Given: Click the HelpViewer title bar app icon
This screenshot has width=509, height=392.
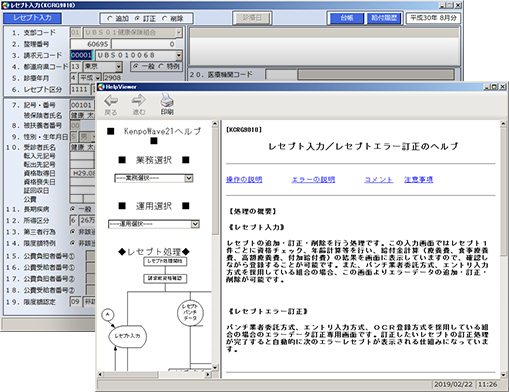Looking at the screenshot, I should point(101,87).
